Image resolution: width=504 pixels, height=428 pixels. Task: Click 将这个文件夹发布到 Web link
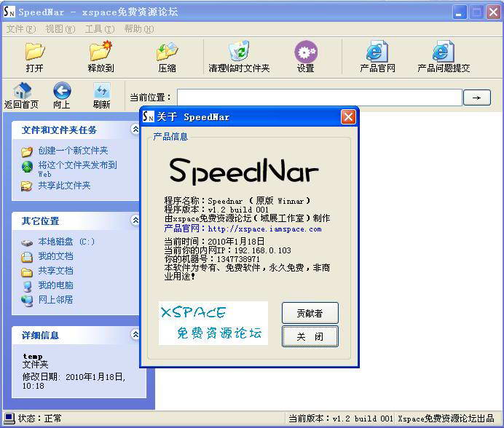pos(77,169)
